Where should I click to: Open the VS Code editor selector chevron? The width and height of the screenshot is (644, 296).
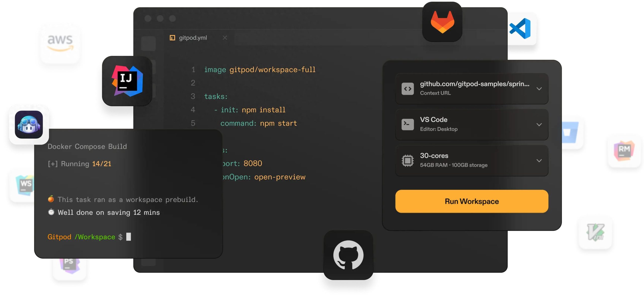539,125
